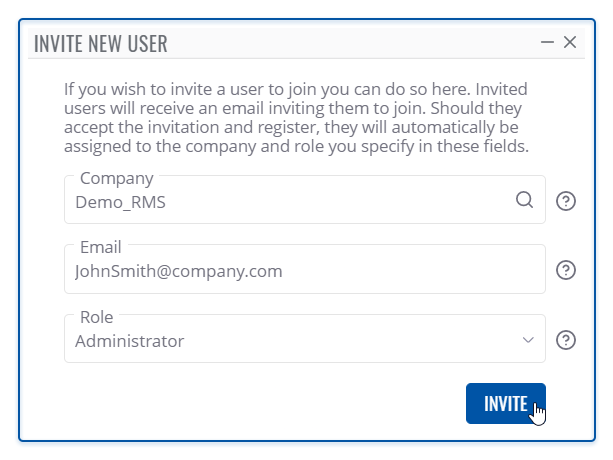
Task: Click the Company field label
Action: (117, 179)
